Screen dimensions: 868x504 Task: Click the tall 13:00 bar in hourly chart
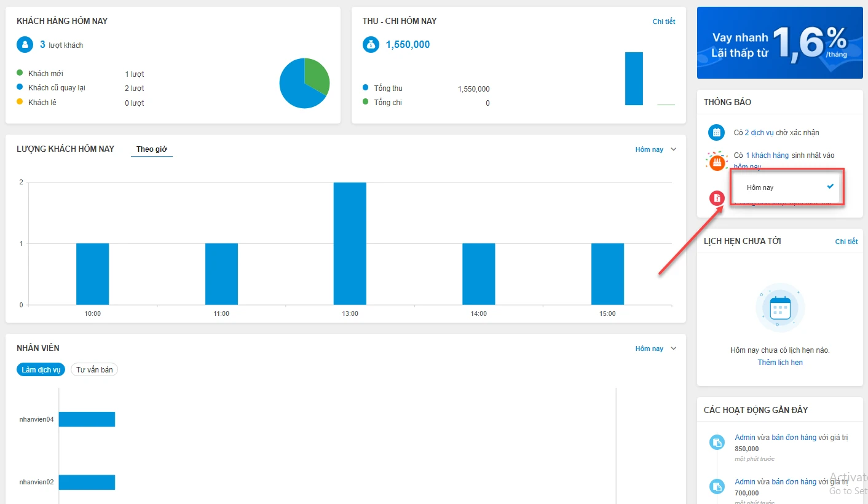tap(350, 243)
